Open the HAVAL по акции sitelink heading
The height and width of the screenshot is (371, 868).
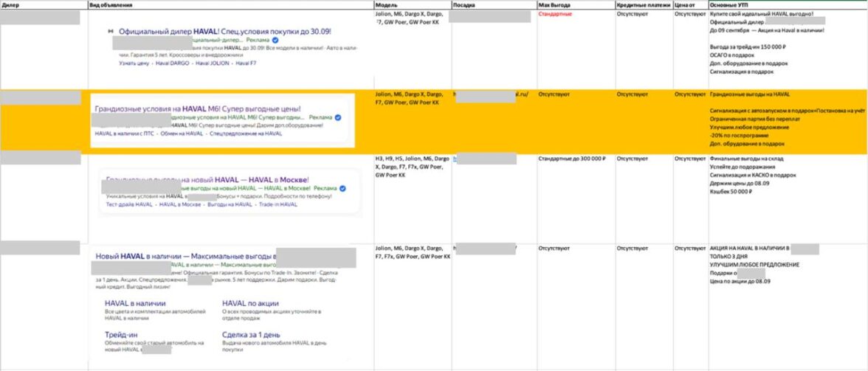(x=250, y=303)
